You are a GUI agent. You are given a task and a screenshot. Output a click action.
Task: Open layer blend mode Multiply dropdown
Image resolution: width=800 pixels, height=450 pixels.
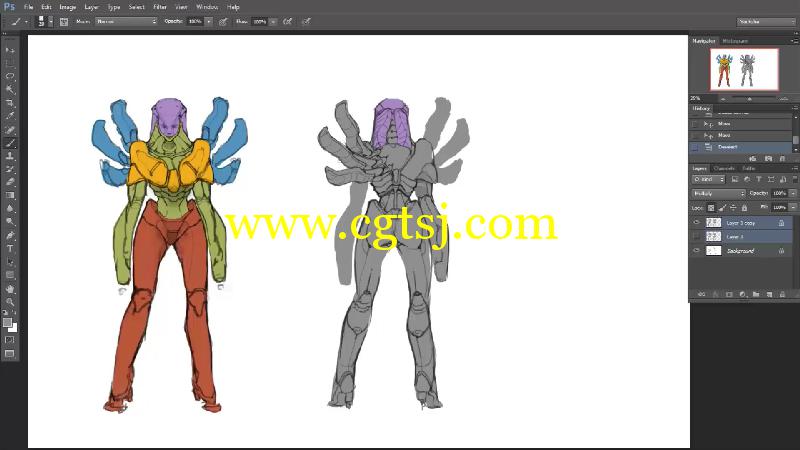pyautogui.click(x=718, y=193)
